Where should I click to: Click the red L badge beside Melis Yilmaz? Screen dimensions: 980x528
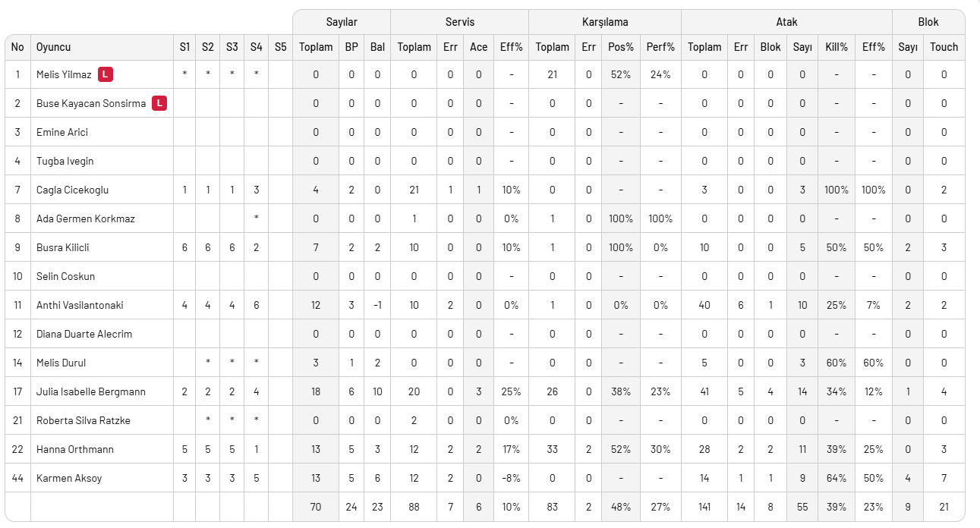tap(106, 74)
